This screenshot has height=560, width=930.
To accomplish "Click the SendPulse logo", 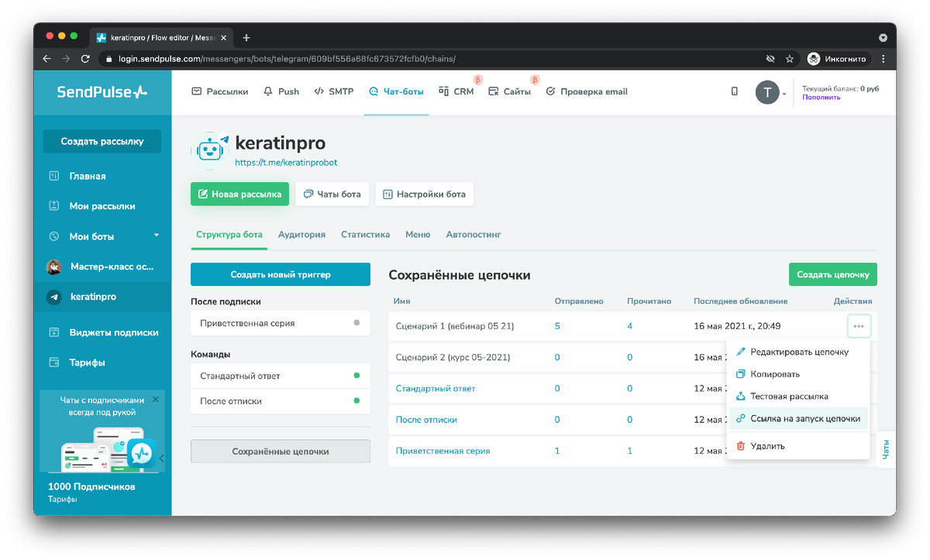I will click(x=102, y=92).
